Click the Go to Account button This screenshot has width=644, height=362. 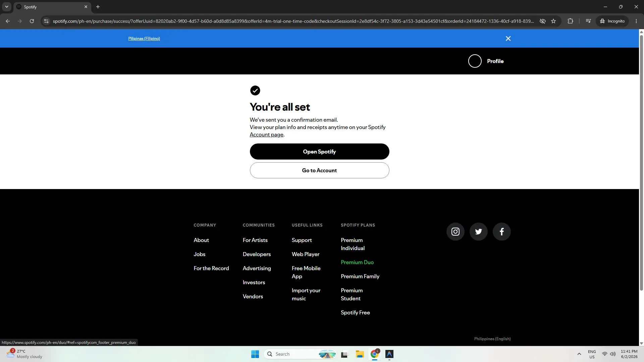(319, 170)
